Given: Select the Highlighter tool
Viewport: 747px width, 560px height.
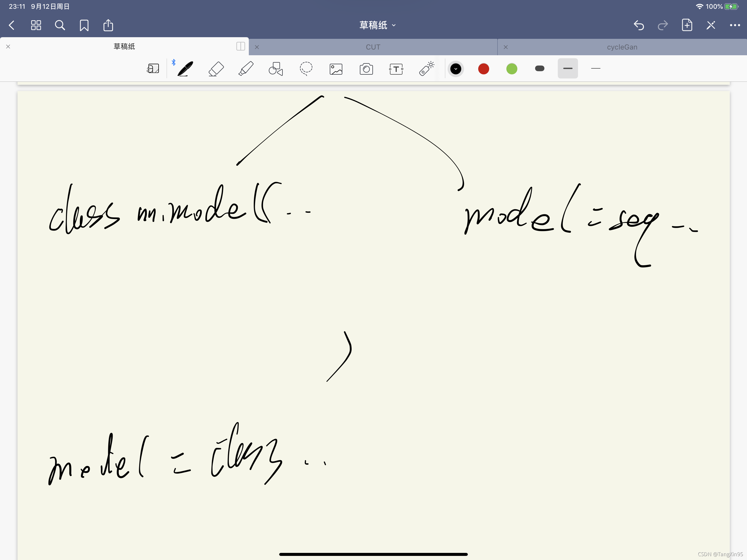Looking at the screenshot, I should coord(246,69).
